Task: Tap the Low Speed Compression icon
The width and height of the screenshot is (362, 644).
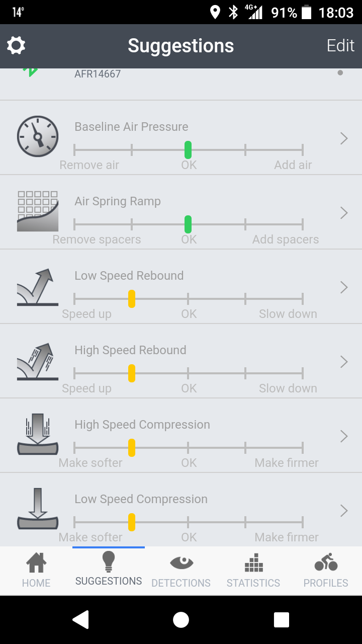Action: (38, 509)
